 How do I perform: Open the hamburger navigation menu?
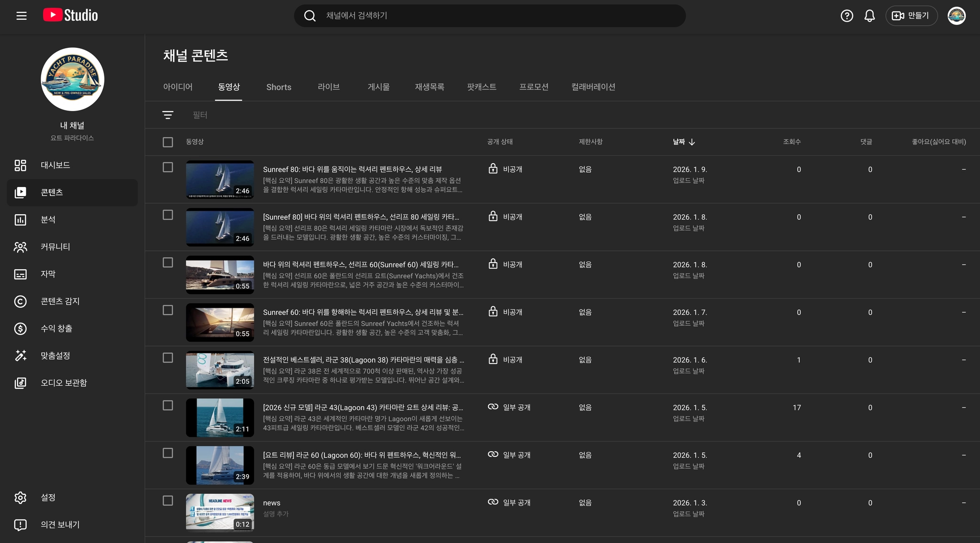tap(21, 16)
